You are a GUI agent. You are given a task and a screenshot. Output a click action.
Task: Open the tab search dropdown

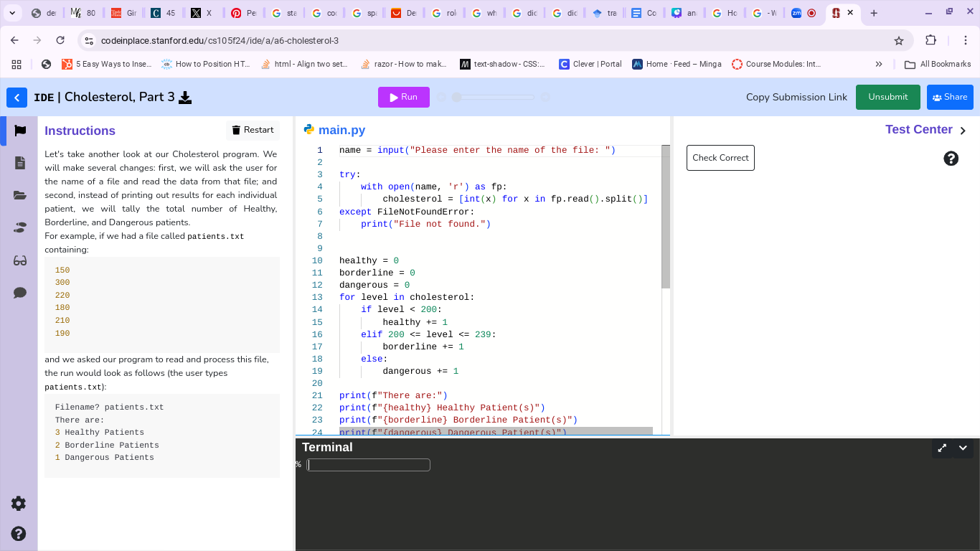click(12, 13)
